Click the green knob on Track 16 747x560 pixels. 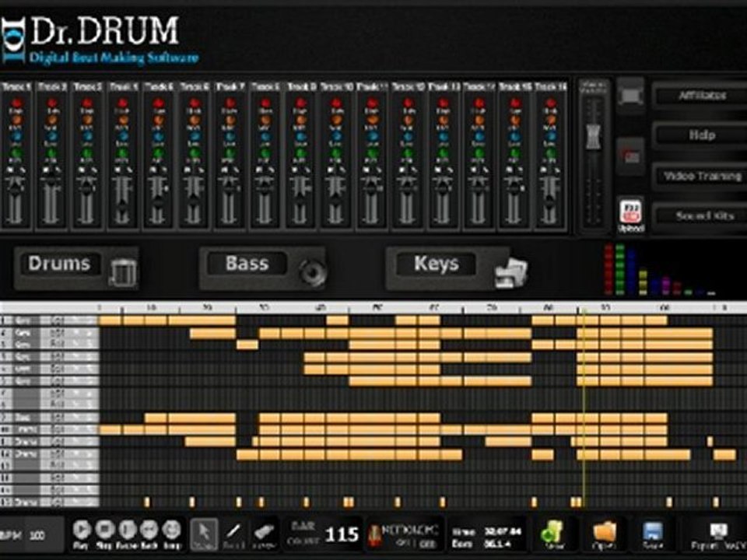point(550,153)
